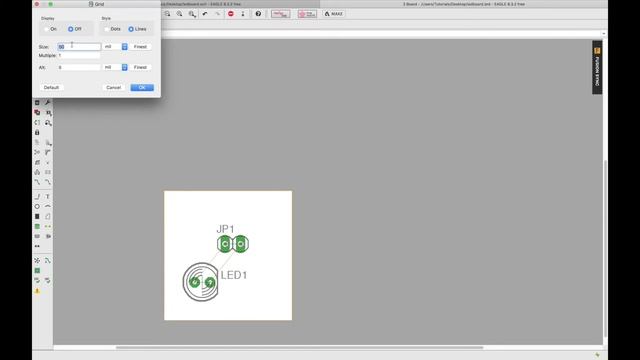Choose Lines grid style

click(138, 29)
